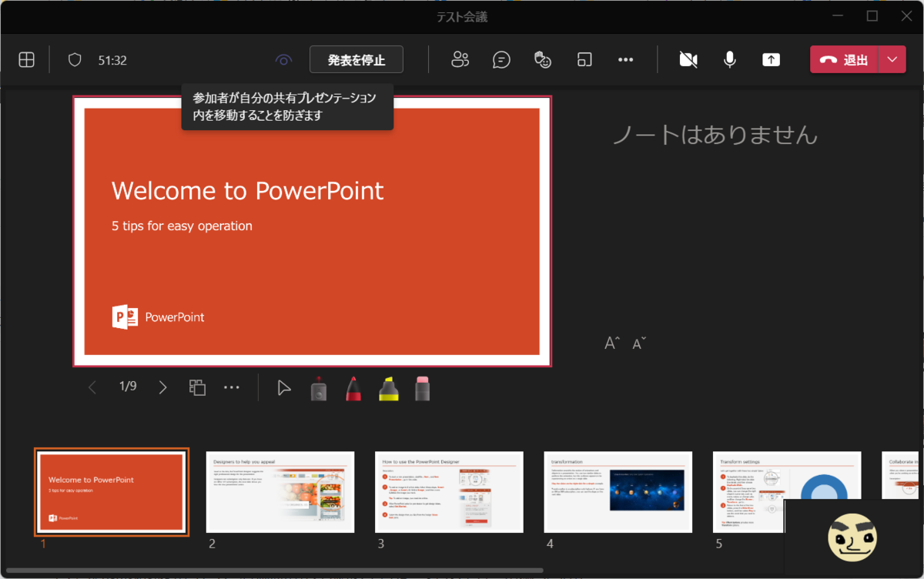The width and height of the screenshot is (924, 579).
Task: Open raise hand reactions
Action: click(x=543, y=60)
